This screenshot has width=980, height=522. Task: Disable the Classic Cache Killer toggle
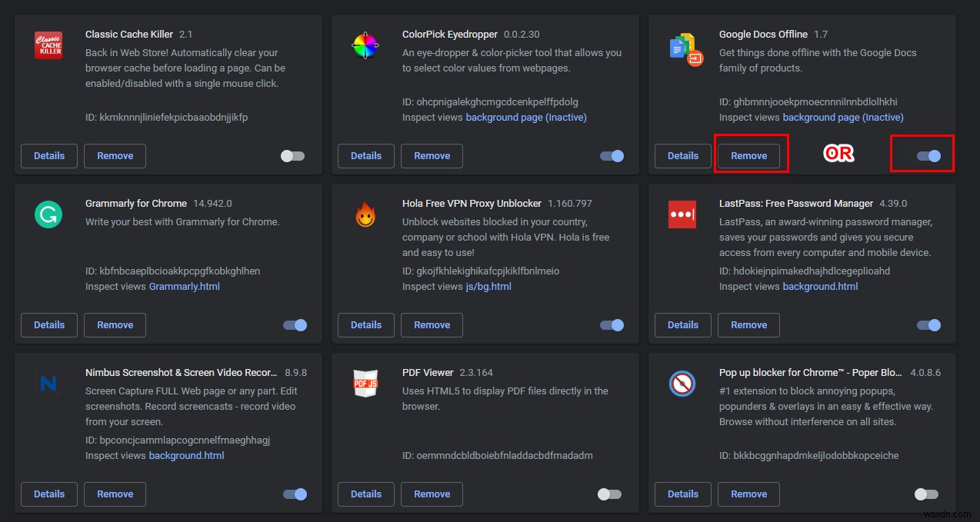point(292,155)
